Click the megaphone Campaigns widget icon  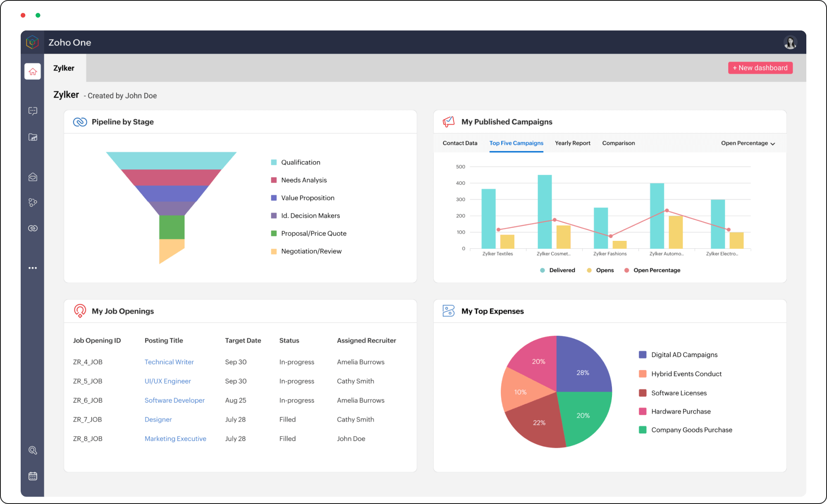click(449, 121)
